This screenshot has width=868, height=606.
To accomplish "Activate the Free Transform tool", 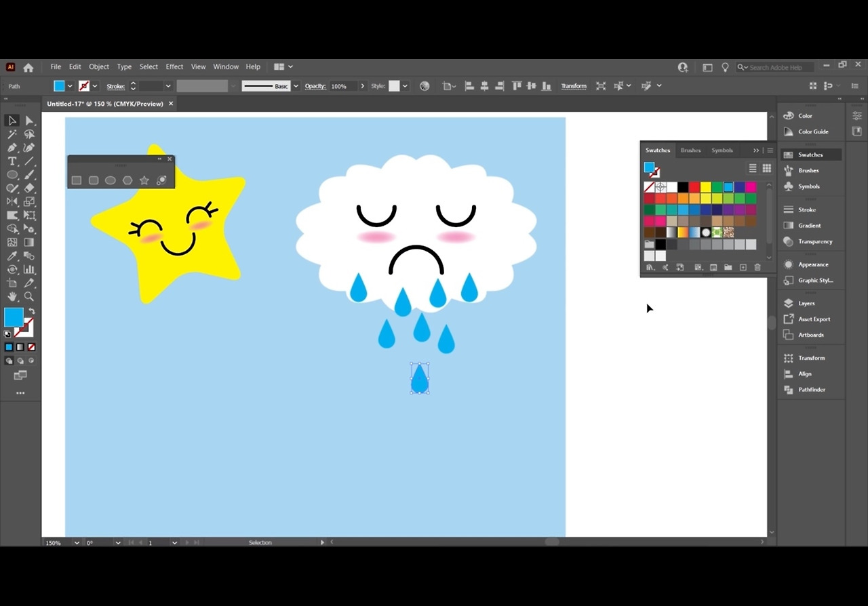I will click(29, 215).
